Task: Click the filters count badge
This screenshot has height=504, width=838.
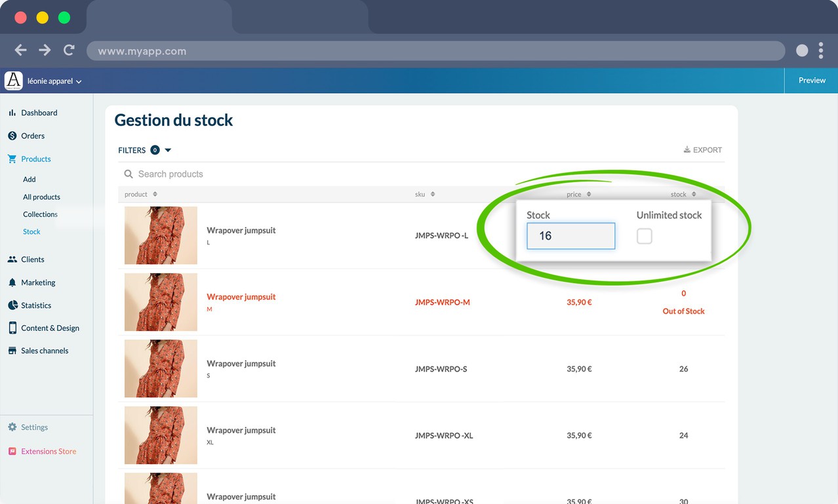Action: pyautogui.click(x=155, y=150)
